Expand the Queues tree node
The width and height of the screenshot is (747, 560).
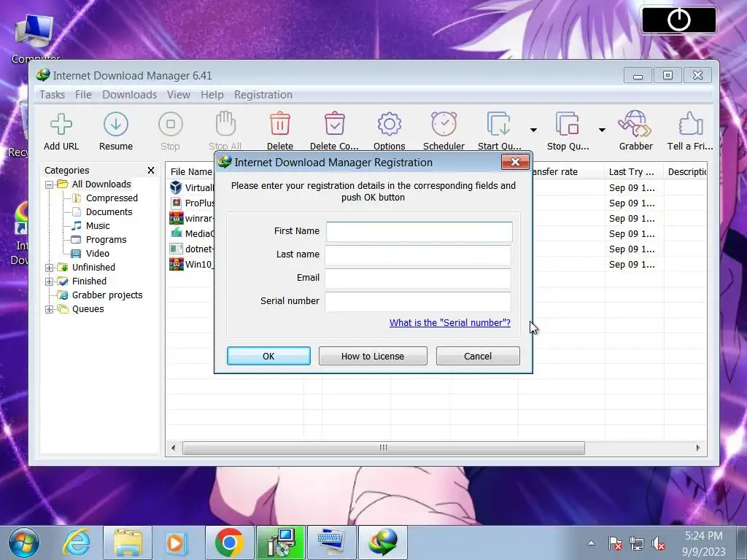[49, 309]
